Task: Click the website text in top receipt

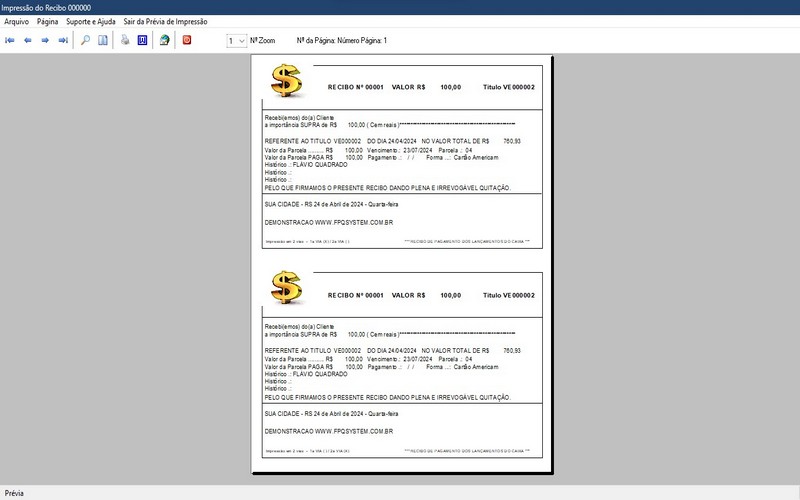Action: (328, 222)
